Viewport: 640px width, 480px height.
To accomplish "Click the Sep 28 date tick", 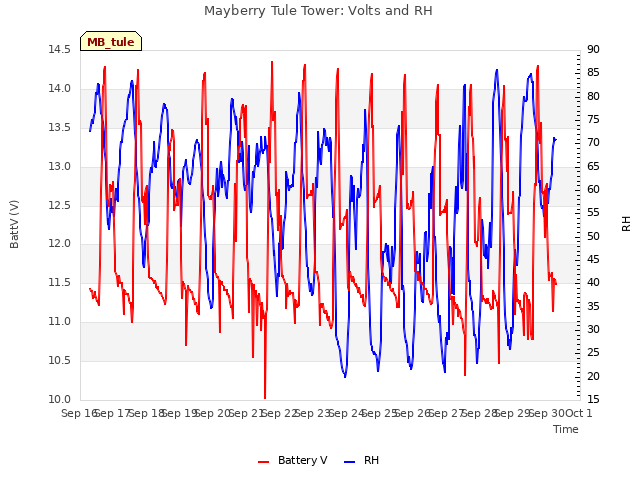I will [480, 413].
